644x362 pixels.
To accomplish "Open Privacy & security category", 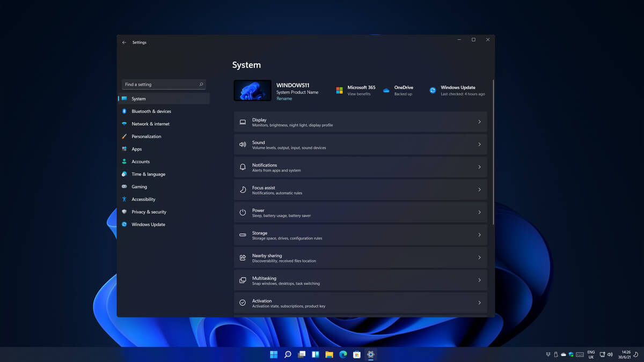I will pos(164,212).
